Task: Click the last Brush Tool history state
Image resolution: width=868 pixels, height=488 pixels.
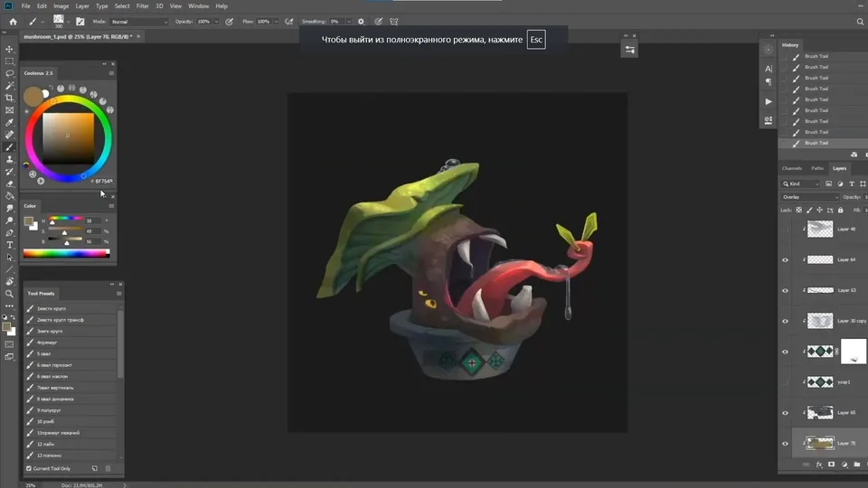Action: click(823, 143)
